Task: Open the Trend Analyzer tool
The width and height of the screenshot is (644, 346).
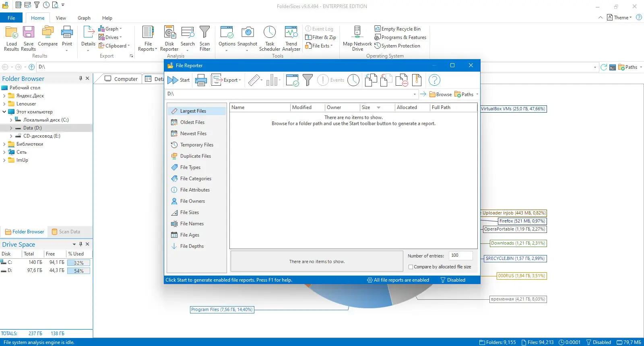Action: 291,38
